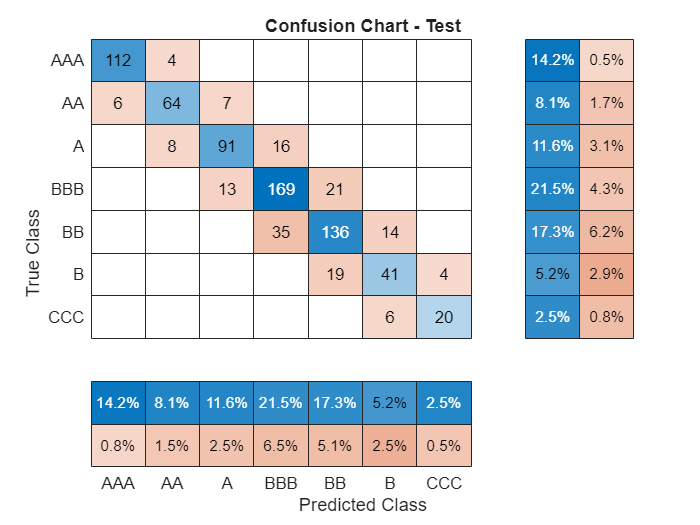Click the Predicted Class axis label

point(362,505)
